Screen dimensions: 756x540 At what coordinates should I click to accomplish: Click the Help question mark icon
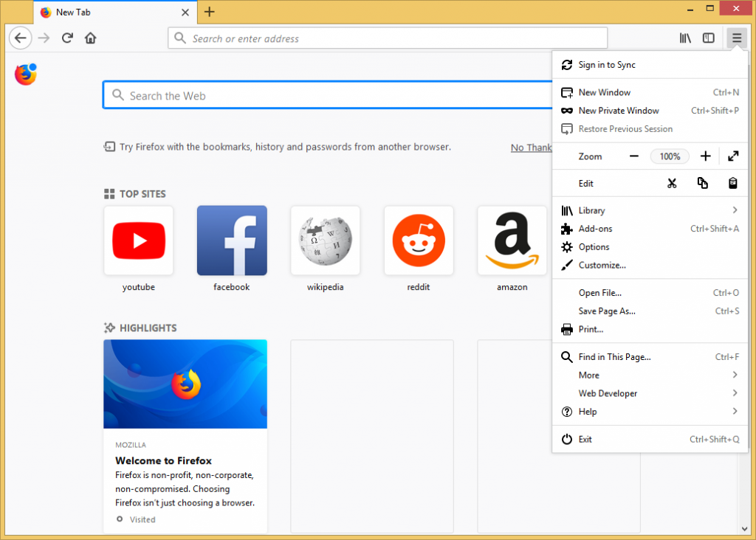click(567, 412)
